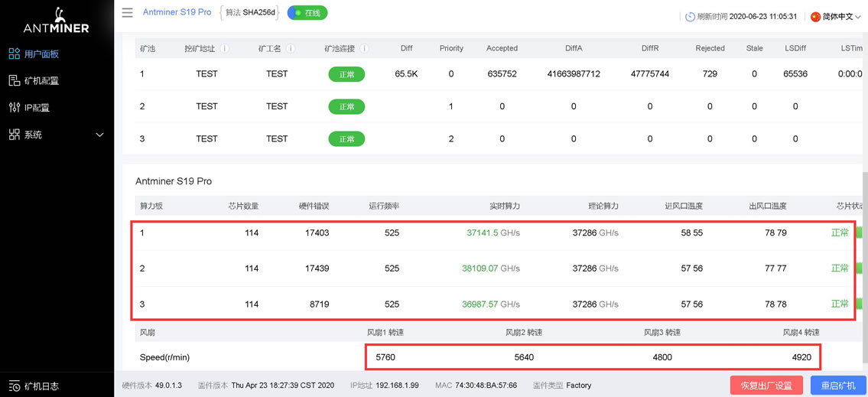Image resolution: width=868 pixels, height=397 pixels.
Task: Click the 正常 badge for pool 1
Action: click(346, 74)
